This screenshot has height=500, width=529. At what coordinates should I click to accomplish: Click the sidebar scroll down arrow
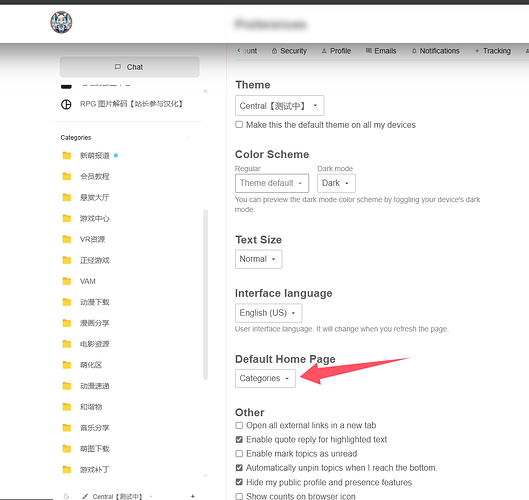(205, 476)
